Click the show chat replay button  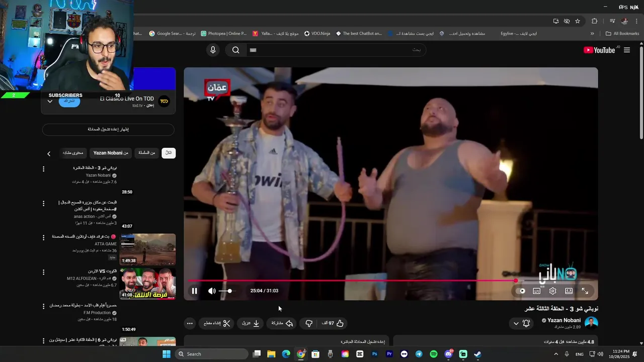pos(108,130)
